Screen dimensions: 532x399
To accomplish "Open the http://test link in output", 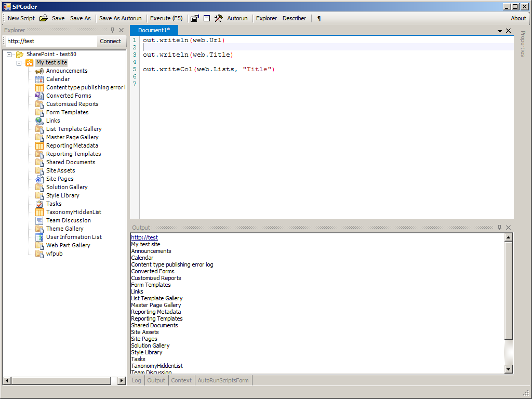I will click(x=144, y=237).
